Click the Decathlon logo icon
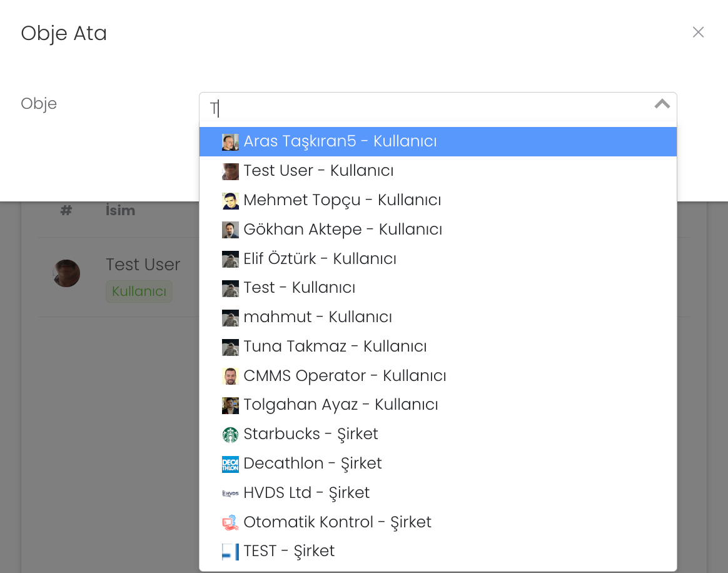This screenshot has width=728, height=573. (230, 464)
